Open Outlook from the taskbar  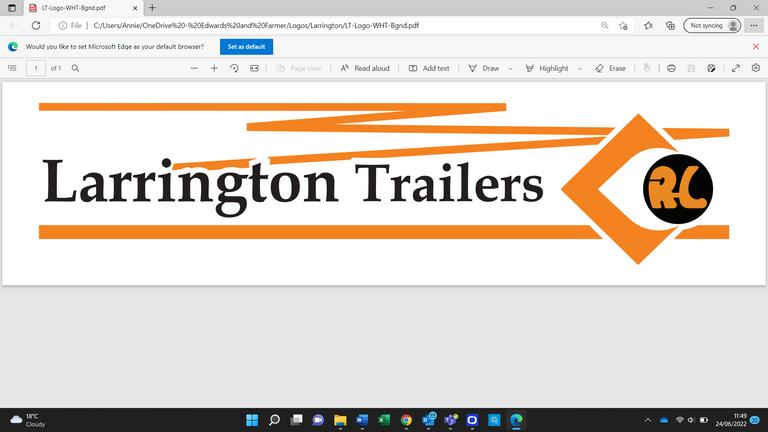pos(429,420)
